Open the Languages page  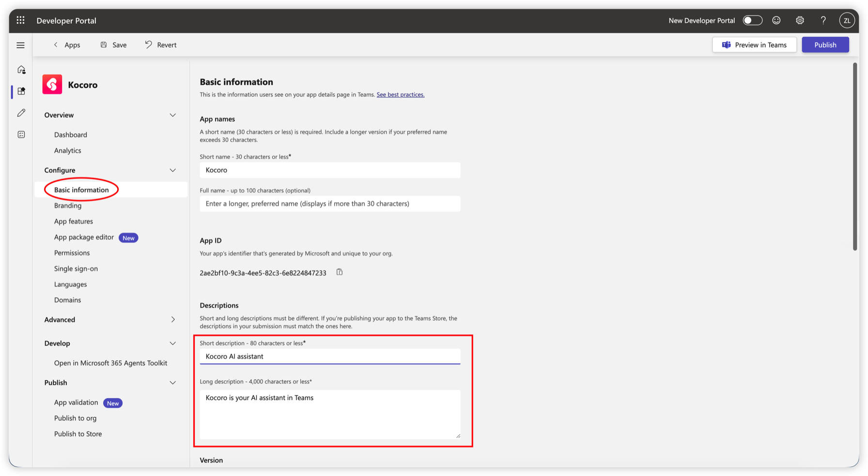(71, 284)
